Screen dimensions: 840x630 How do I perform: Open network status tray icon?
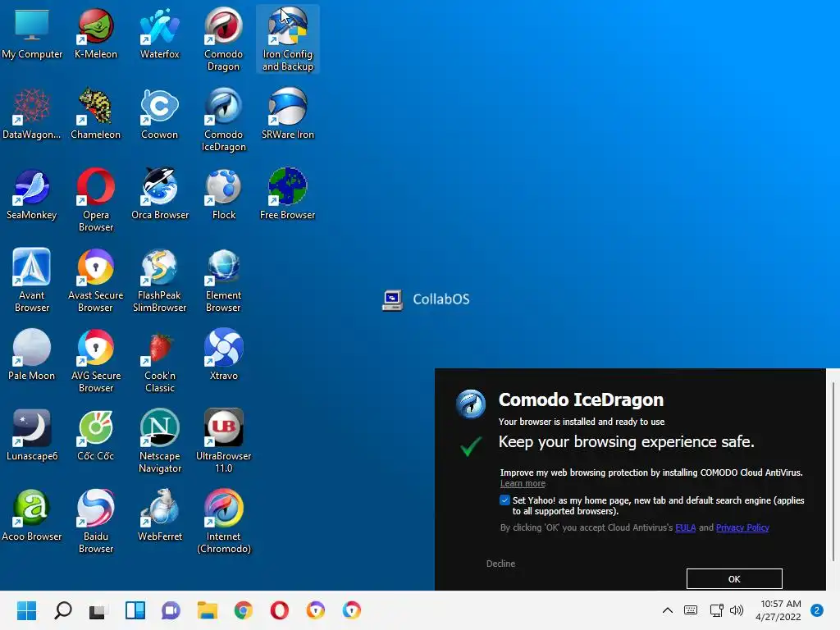tap(716, 610)
